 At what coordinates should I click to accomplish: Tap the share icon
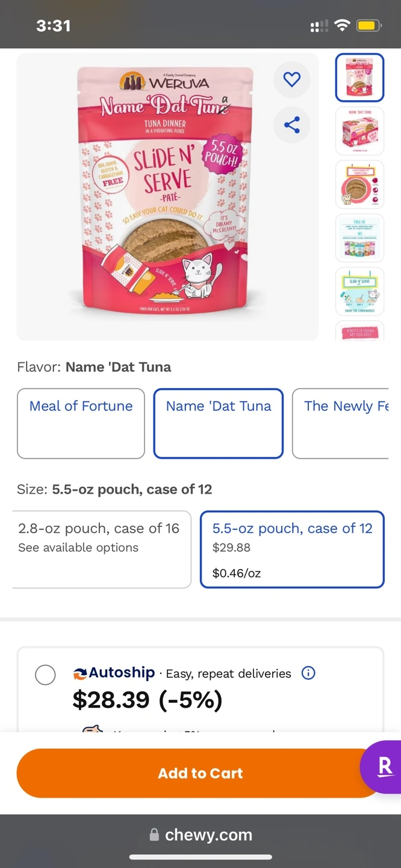click(292, 125)
